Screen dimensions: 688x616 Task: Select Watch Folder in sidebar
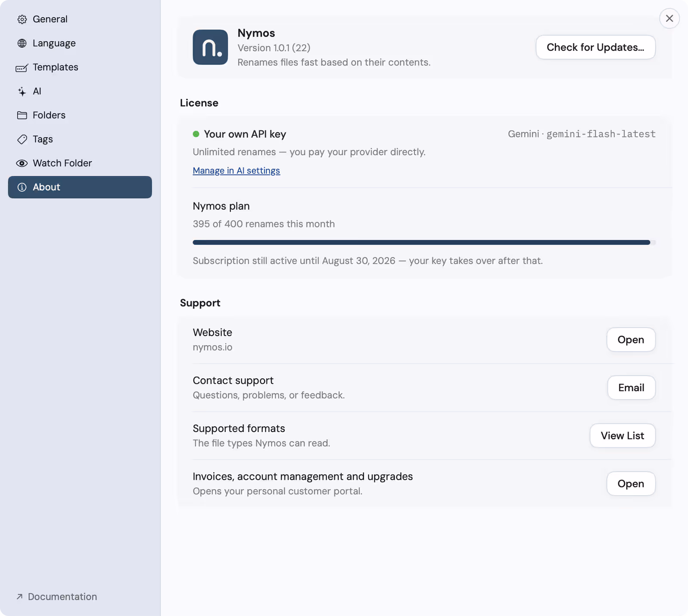pyautogui.click(x=80, y=163)
